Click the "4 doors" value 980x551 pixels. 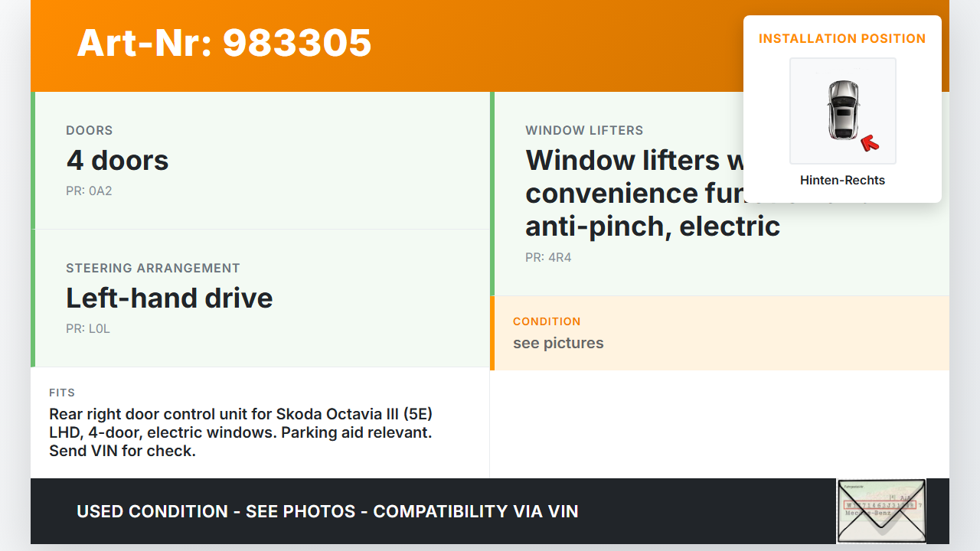[x=117, y=161]
